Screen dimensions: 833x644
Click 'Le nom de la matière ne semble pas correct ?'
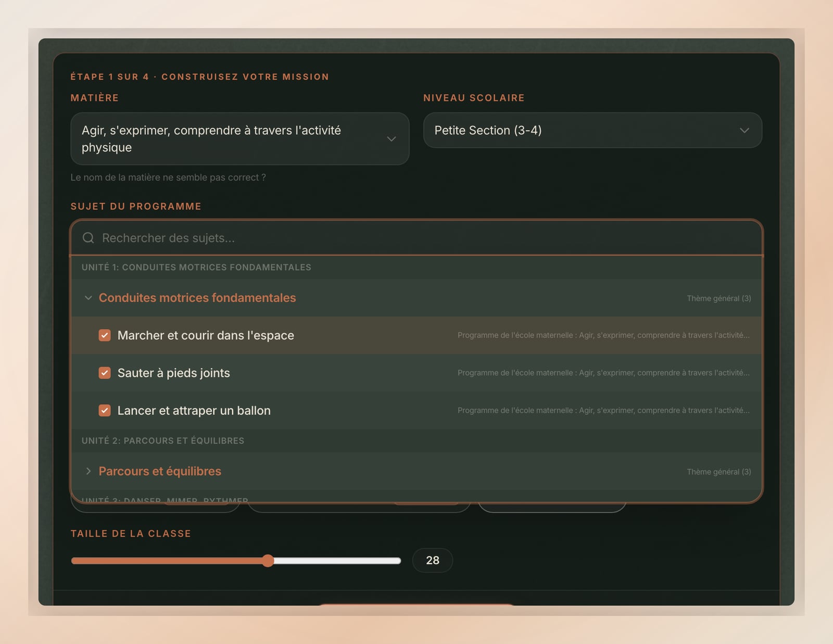point(168,178)
